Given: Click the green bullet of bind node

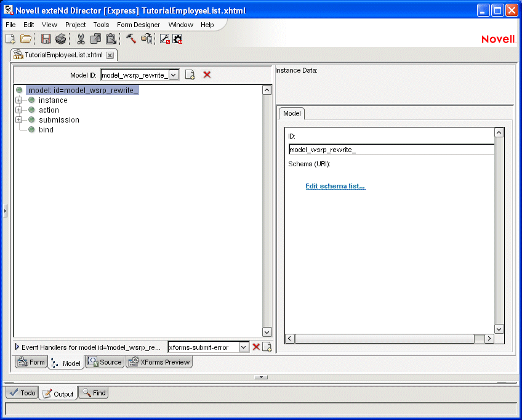Looking at the screenshot, I should pyautogui.click(x=31, y=129).
